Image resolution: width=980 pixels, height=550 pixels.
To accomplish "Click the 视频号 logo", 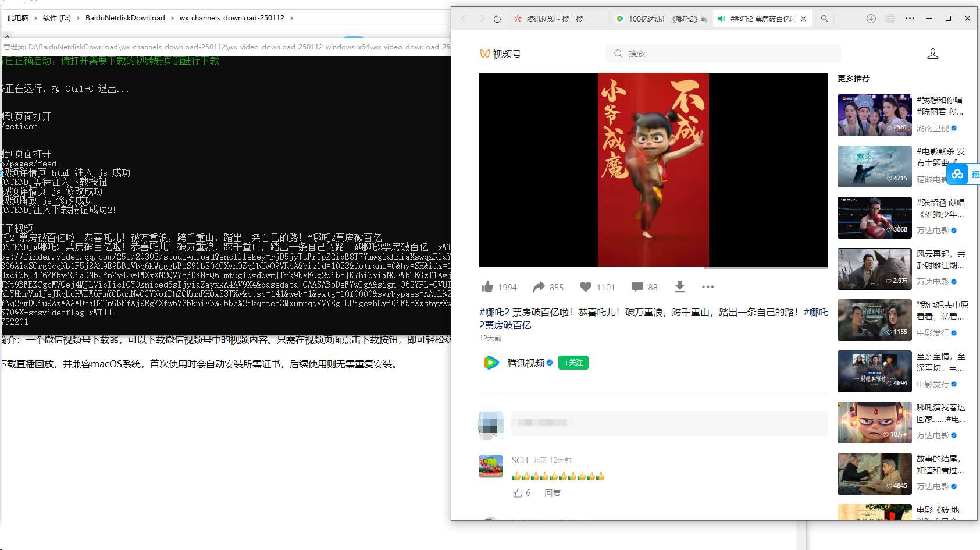I will [500, 54].
